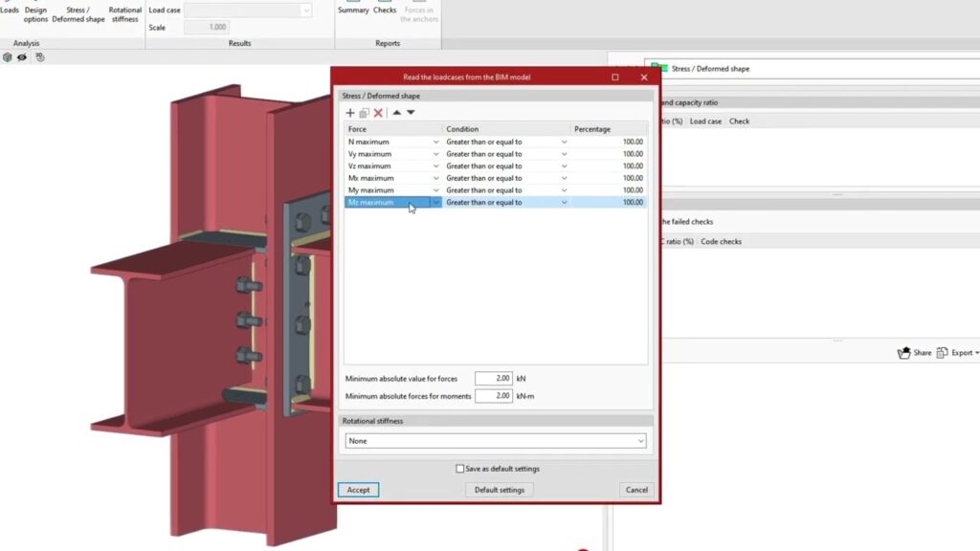Screen dimensions: 980x551
Task: Open the Mz maximum force dropdown
Action: (436, 203)
